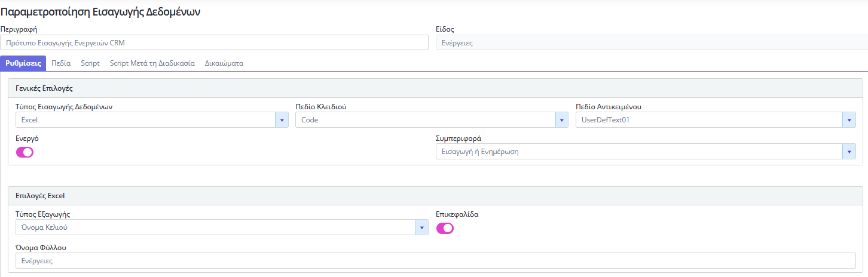This screenshot has width=868, height=277.
Task: Click the Γενικές Επιλογές panel header
Action: click(436, 88)
